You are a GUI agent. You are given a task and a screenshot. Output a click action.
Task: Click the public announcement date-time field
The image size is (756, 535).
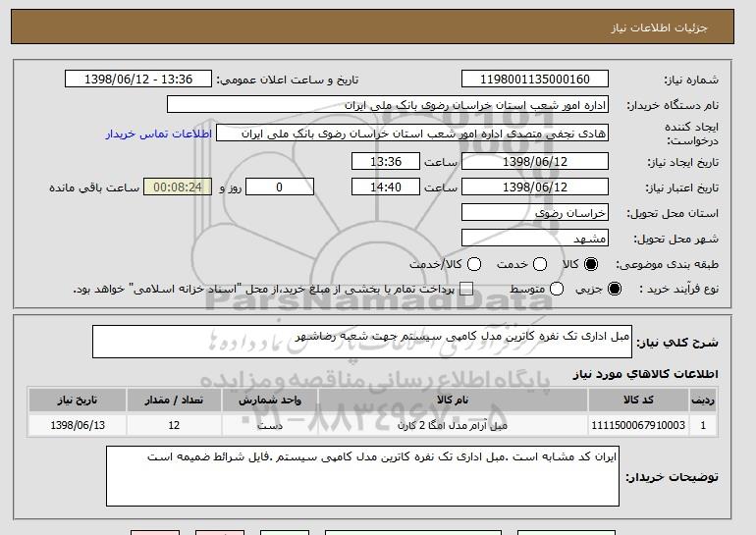[138, 80]
